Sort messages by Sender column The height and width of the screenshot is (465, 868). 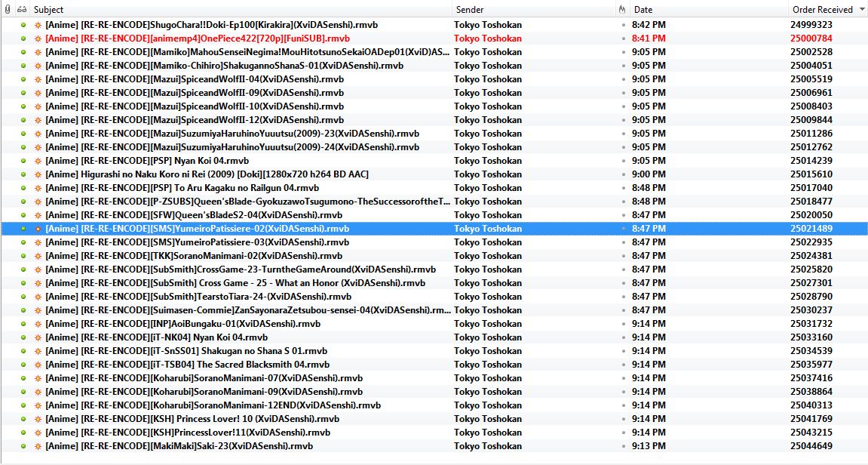469,9
